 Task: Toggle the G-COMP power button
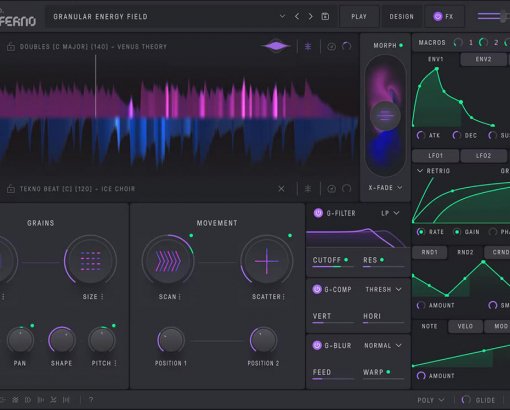click(317, 289)
